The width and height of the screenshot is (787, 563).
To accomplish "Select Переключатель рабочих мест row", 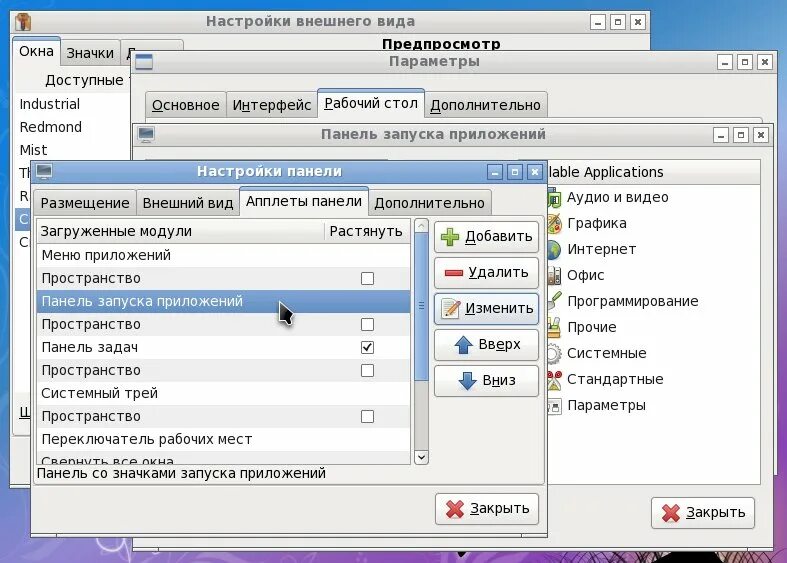I will pos(223,440).
